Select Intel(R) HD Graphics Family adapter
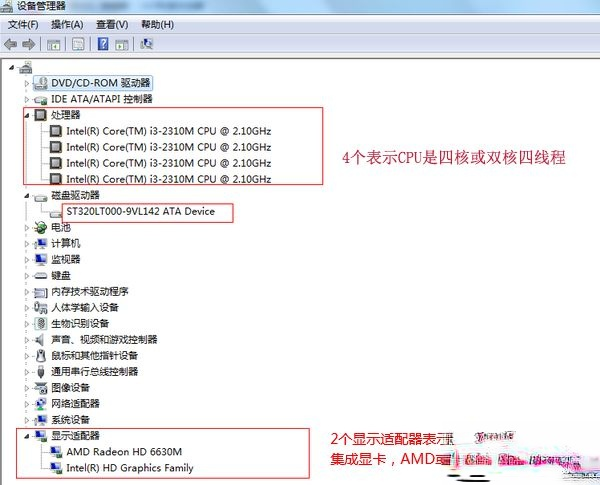The width and height of the screenshot is (600, 485). (x=130, y=468)
